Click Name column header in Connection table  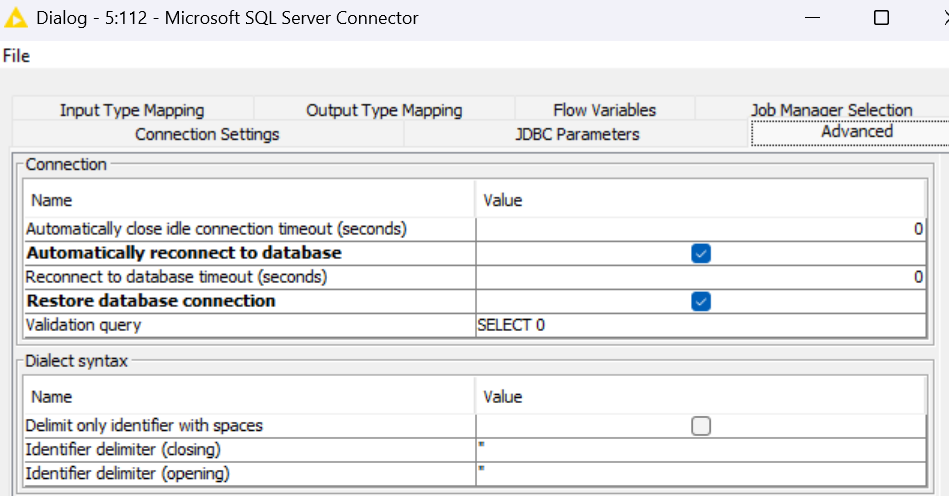[249, 200]
